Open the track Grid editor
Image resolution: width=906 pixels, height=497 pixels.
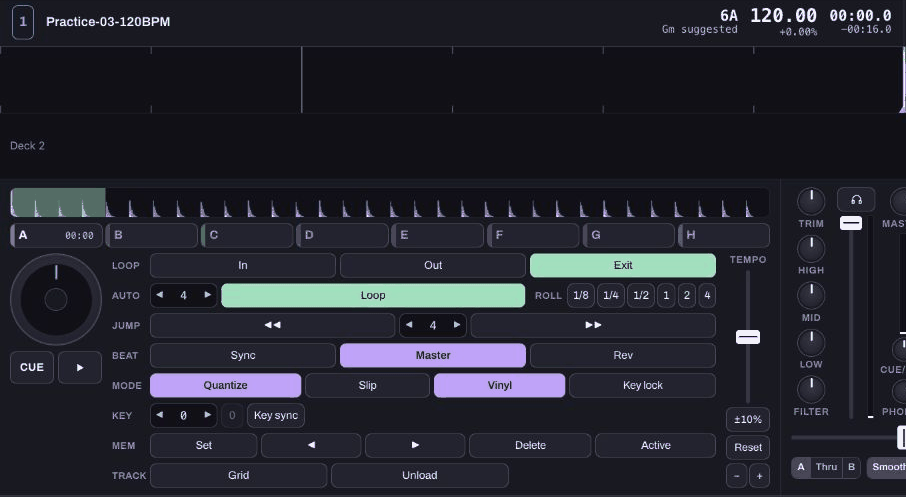coord(239,475)
